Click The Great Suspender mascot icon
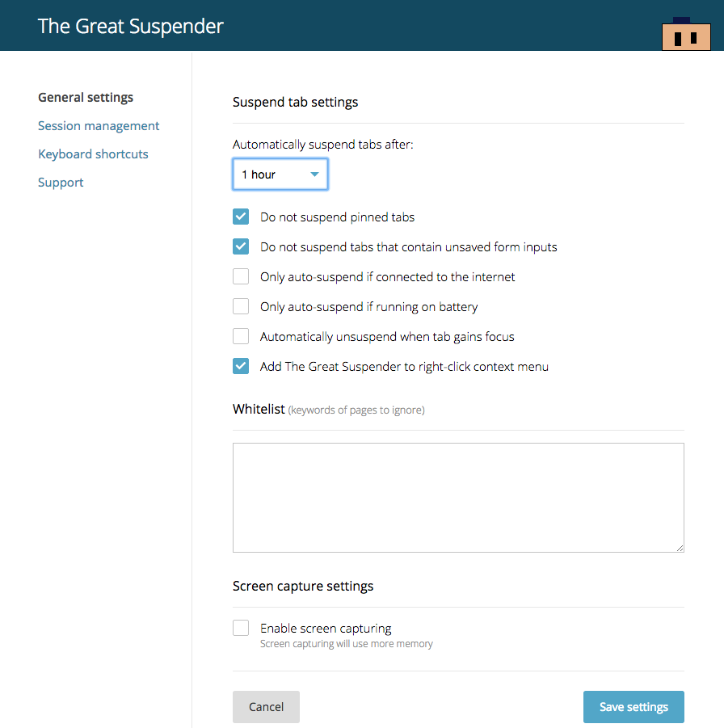 tap(686, 34)
